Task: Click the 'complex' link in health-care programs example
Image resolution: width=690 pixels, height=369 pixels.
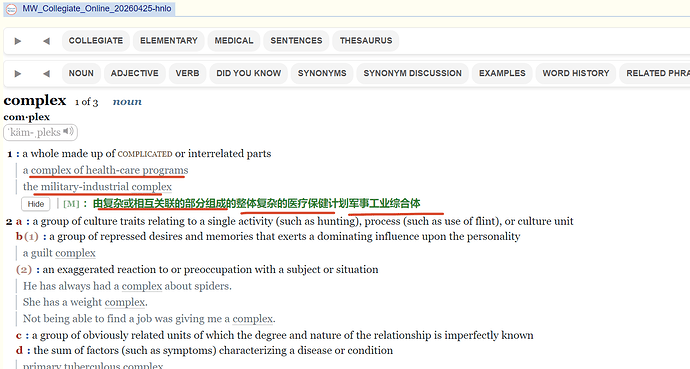Action: pyautogui.click(x=51, y=170)
